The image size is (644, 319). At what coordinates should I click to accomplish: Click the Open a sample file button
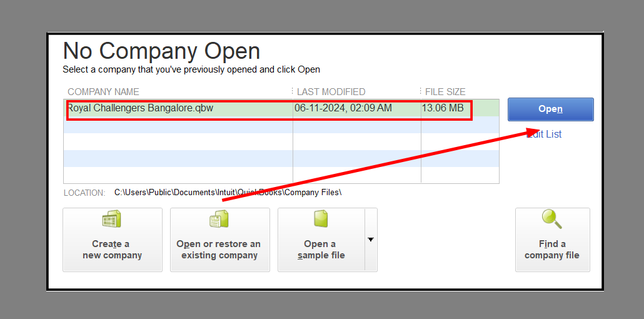pos(321,240)
